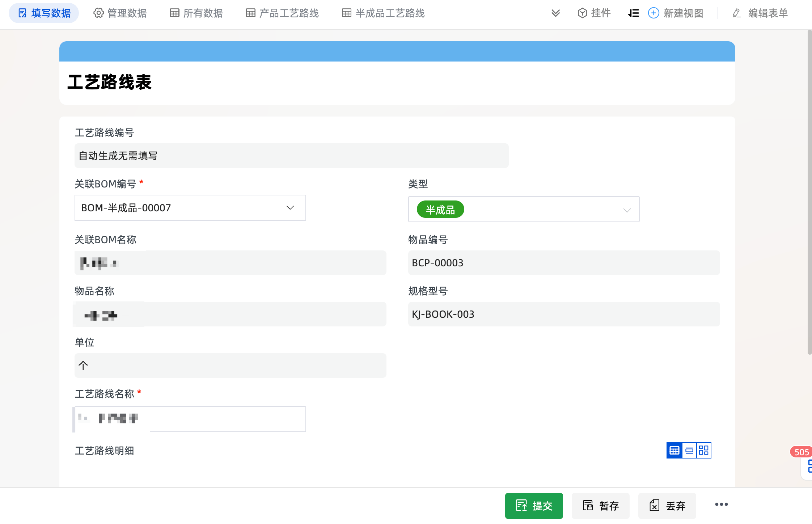Open the 产品工艺路线 view tab

[x=282, y=13]
